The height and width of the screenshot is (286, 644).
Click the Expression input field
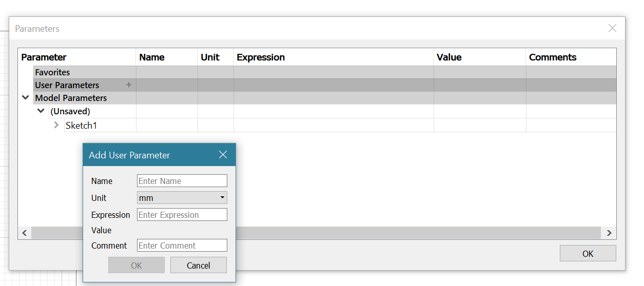(182, 215)
